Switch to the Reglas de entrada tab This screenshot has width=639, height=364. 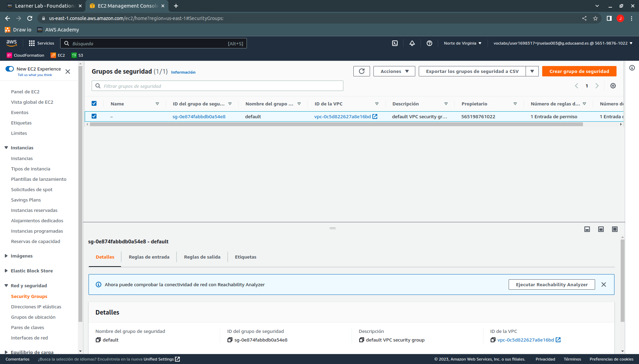tap(149, 257)
